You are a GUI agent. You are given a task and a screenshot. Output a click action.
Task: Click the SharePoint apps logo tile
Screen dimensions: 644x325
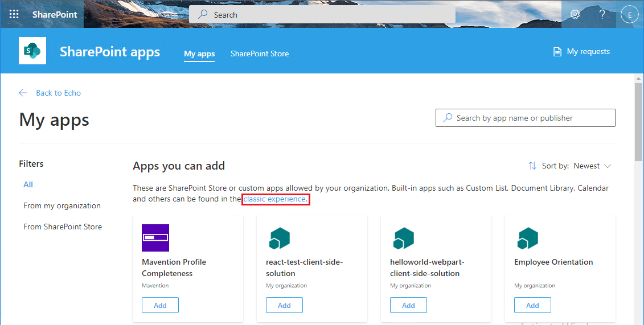tap(32, 51)
